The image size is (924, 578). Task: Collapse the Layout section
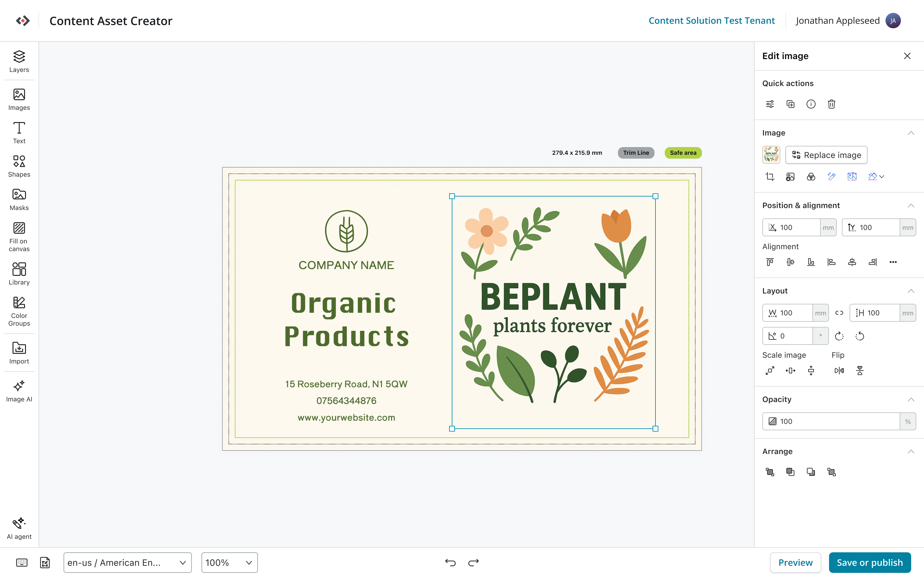click(x=911, y=291)
